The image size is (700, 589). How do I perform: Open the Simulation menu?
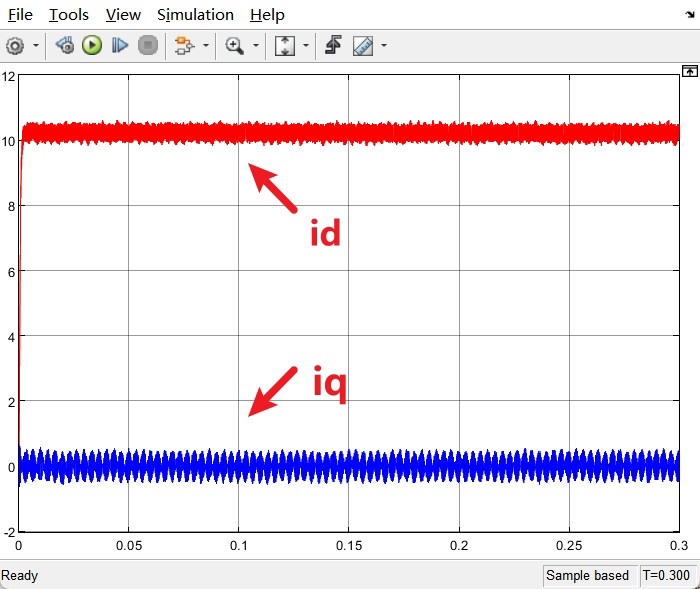pyautogui.click(x=195, y=15)
